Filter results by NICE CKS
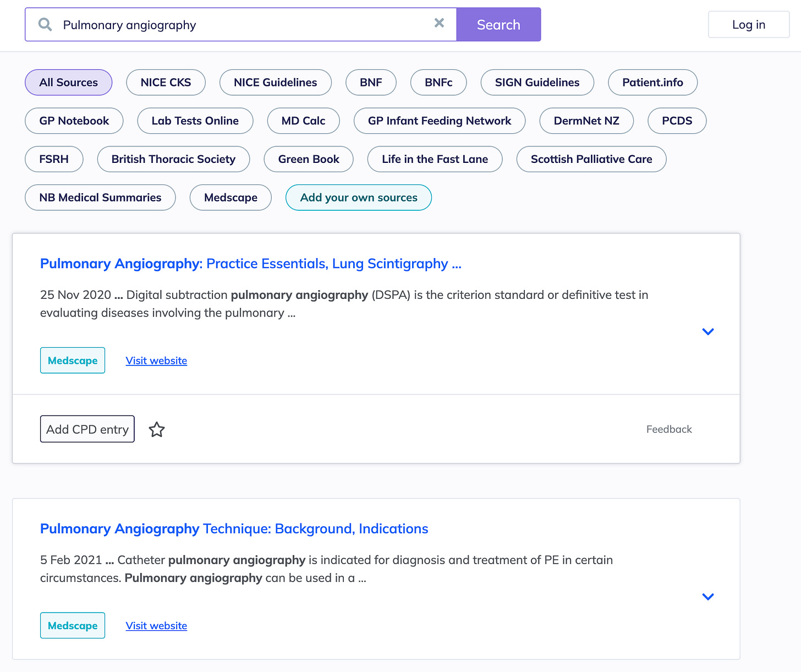Screen dimensions: 801x672 click(166, 83)
